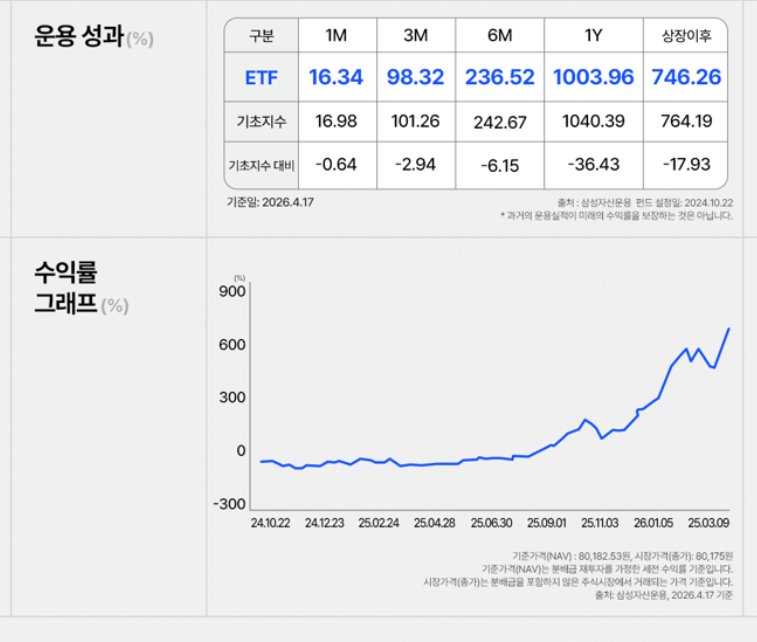Select the 1M column header

[x=336, y=36]
